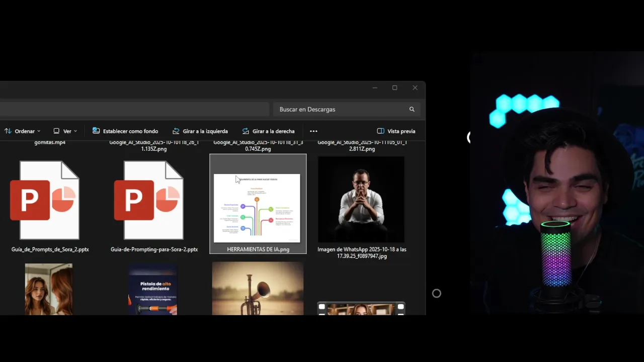Open the Ver view dropdown
The image size is (644, 362).
coord(65,131)
